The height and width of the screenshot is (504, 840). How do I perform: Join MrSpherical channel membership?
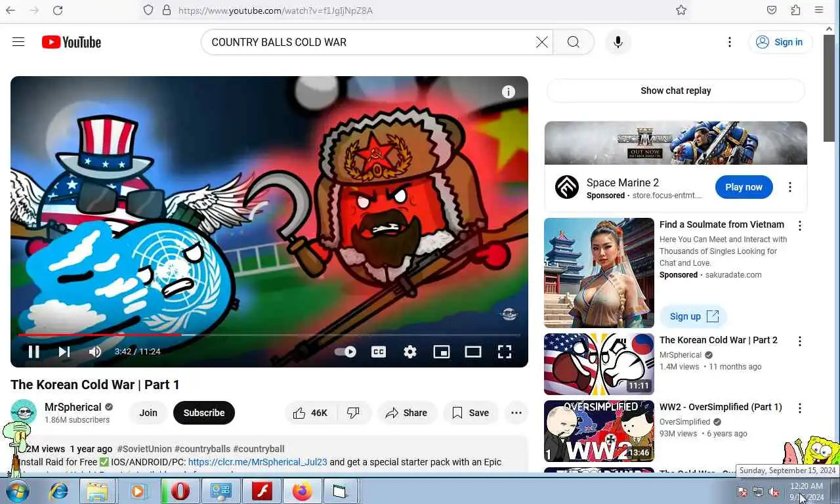click(148, 413)
